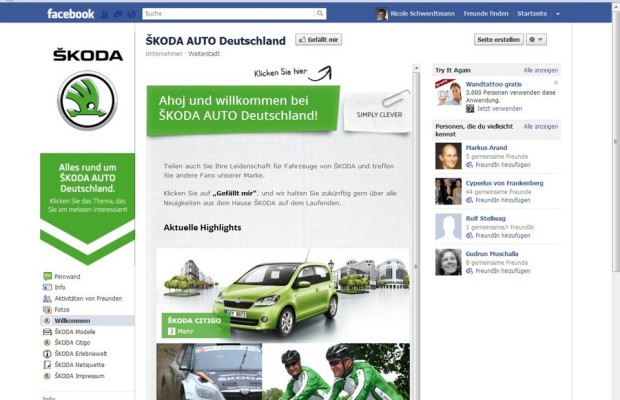
Task: Open account dropdown arrow in top bar
Action: pyautogui.click(x=558, y=14)
